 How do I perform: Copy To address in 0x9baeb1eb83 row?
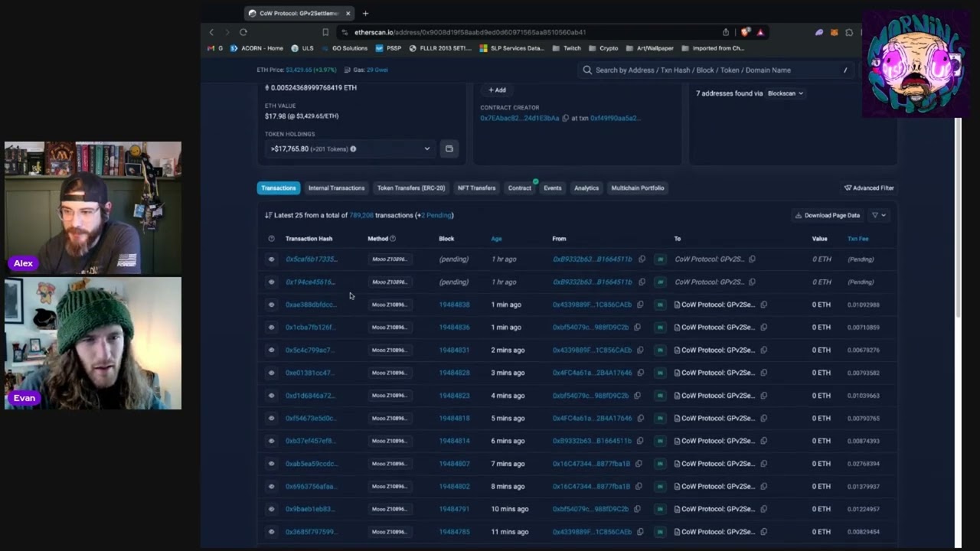point(763,509)
